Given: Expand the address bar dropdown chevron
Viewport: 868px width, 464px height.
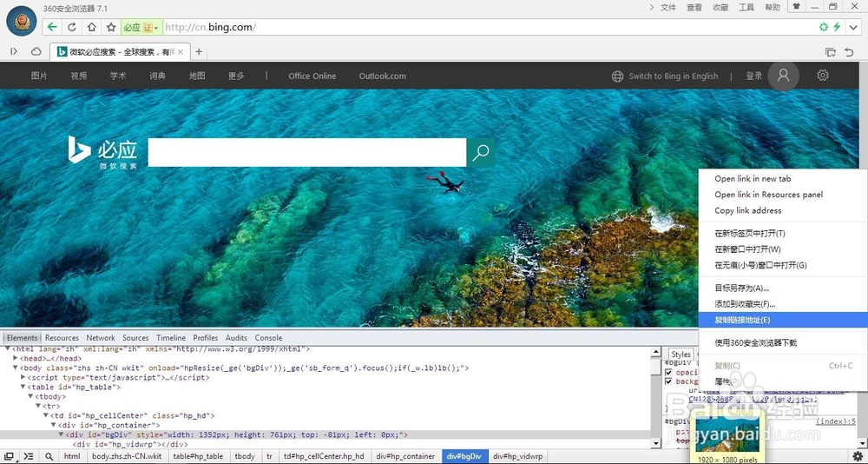Looking at the screenshot, I should 853,27.
